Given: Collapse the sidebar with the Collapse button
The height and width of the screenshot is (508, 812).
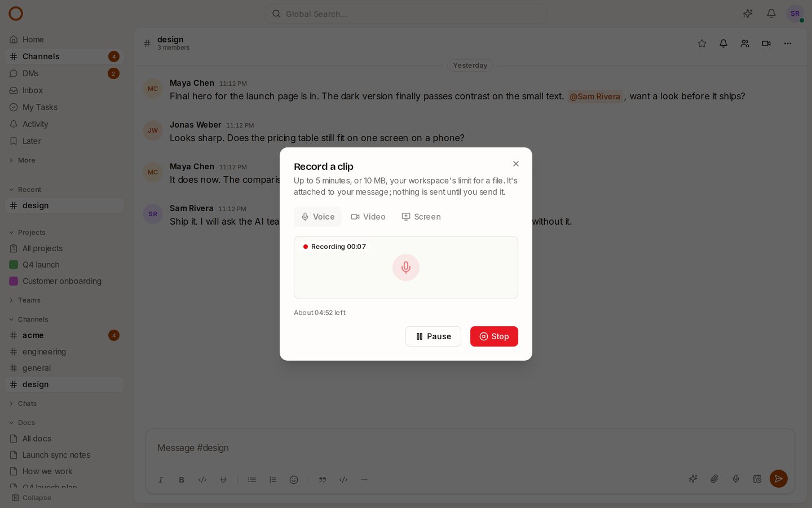Looking at the screenshot, I should (x=32, y=498).
